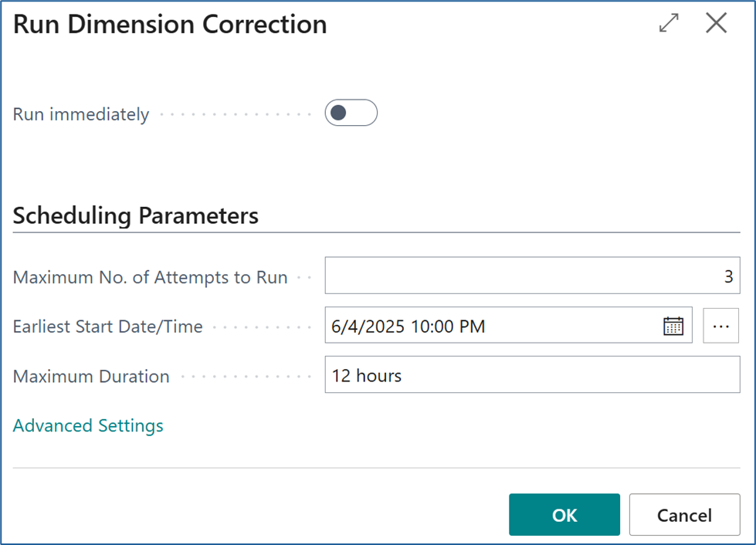Click the value 3 in the attempts box
Viewport: 756px width, 545px height.
(x=728, y=276)
